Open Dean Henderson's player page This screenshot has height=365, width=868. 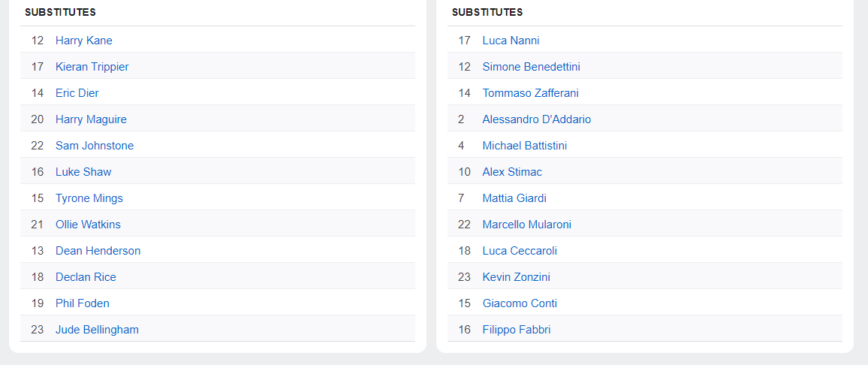98,251
